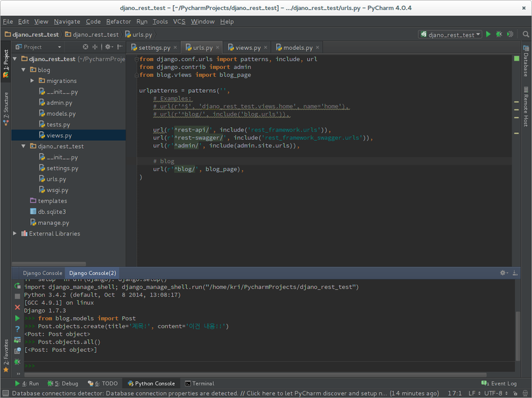The height and width of the screenshot is (398, 532).
Task: Switch to models.py editor tab
Action: (x=297, y=47)
